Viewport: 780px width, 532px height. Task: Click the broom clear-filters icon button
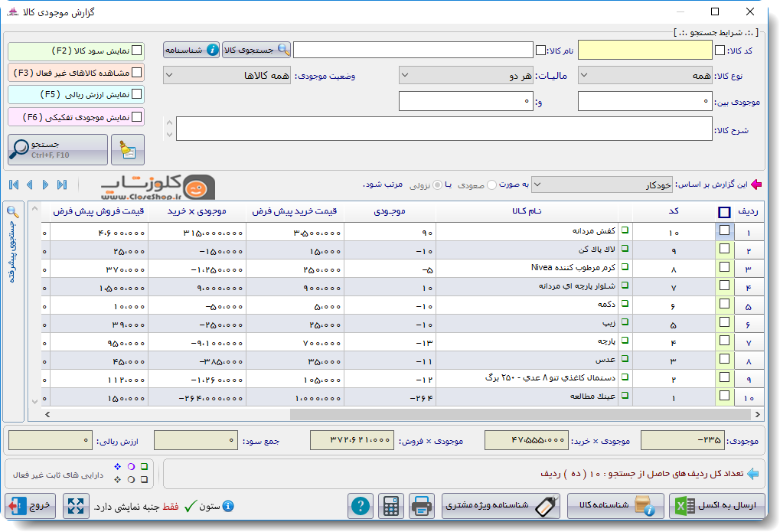(128, 149)
